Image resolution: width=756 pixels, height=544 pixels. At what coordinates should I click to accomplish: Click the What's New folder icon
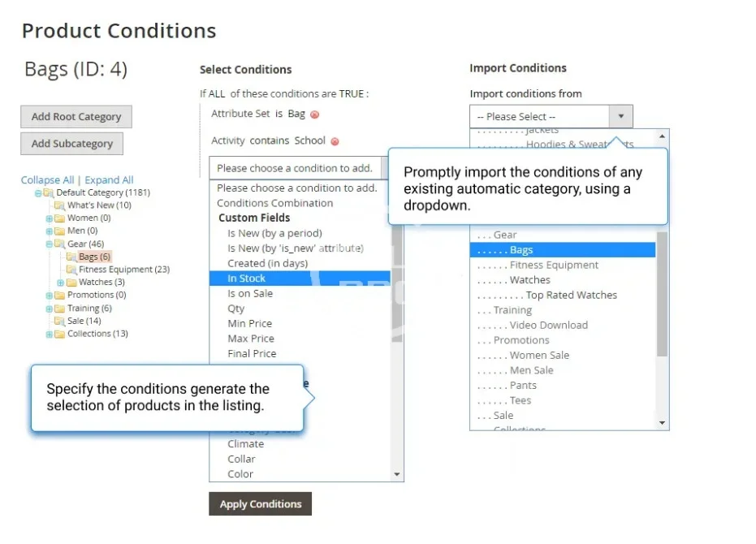coord(60,205)
